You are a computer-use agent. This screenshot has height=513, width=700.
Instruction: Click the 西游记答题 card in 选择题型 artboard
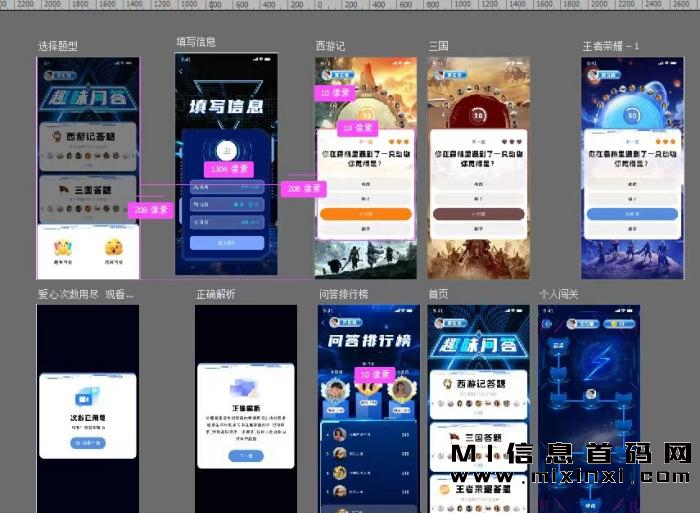click(x=88, y=146)
